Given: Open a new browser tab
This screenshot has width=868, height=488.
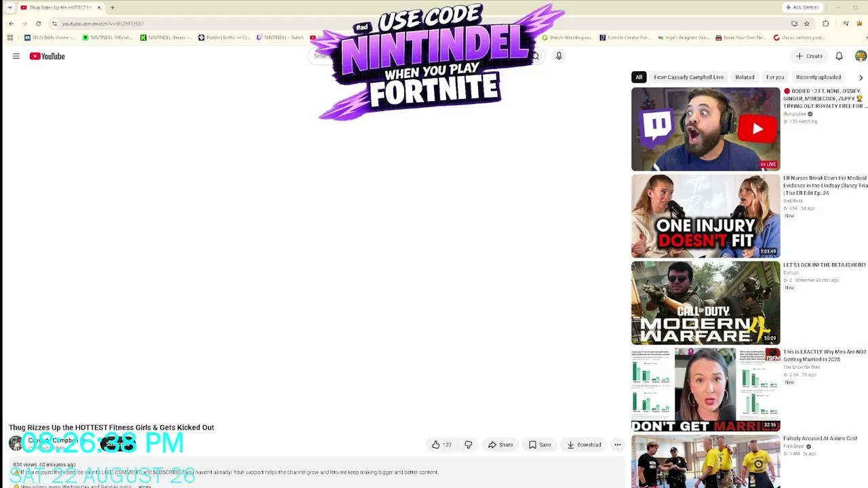Looking at the screenshot, I should click(x=113, y=7).
